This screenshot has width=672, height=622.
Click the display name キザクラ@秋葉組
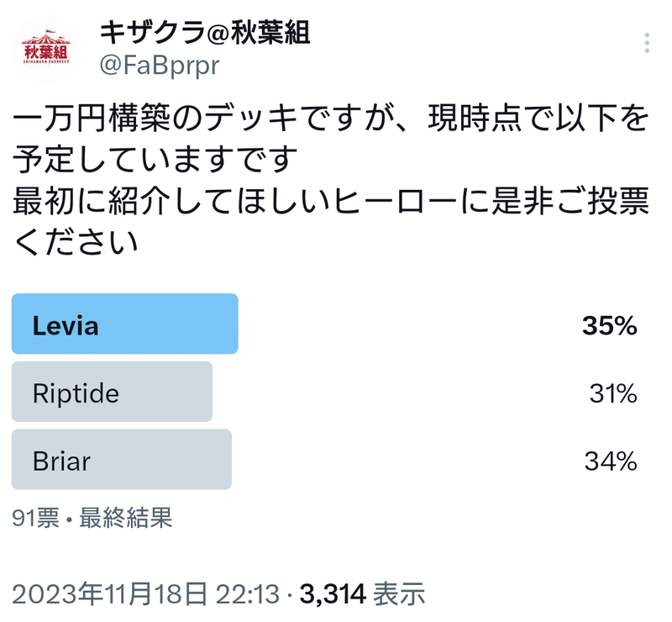[205, 32]
